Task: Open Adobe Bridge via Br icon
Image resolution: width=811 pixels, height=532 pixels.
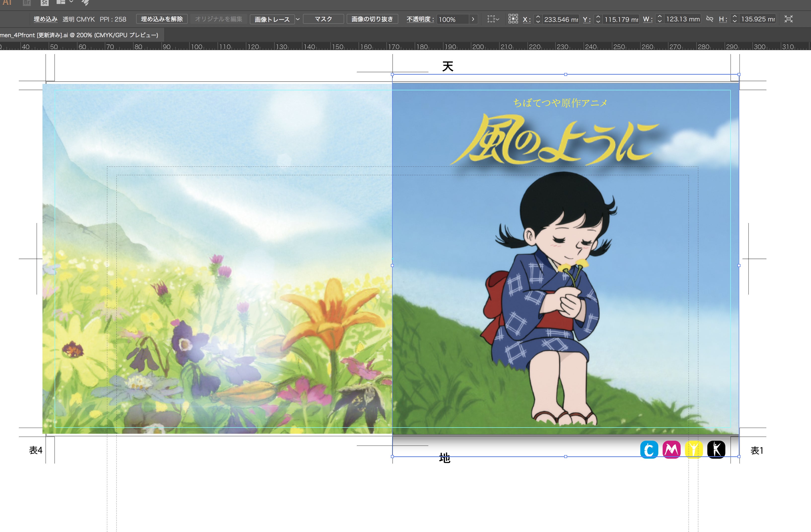Action: coord(27,3)
